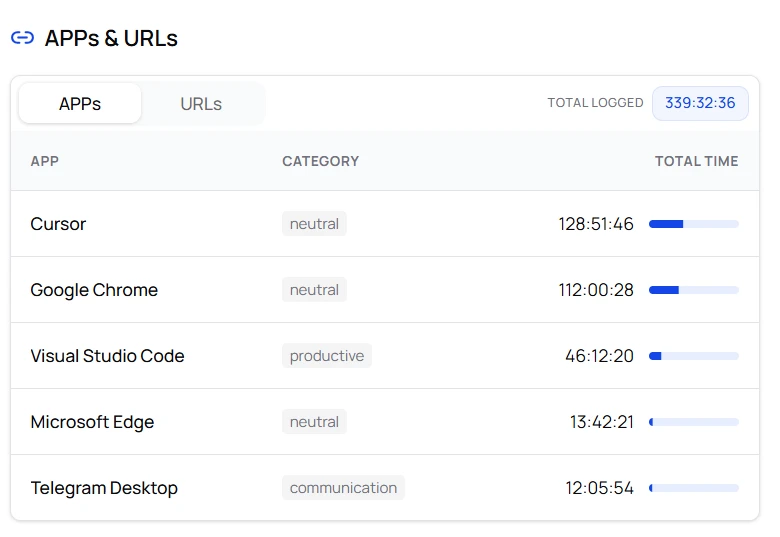Click the Microsoft Edge usage progress bar
Screen dimensions: 780x537
[x=694, y=422]
